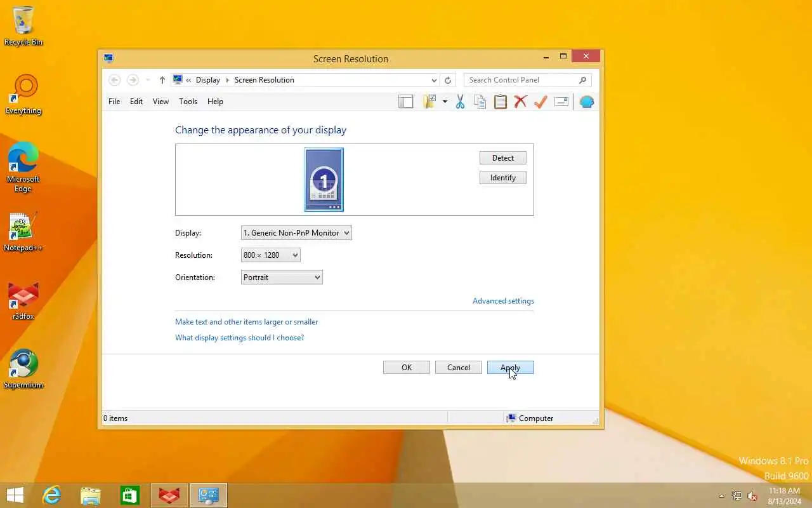Click the OK button
The width and height of the screenshot is (812, 508).
[x=407, y=368]
